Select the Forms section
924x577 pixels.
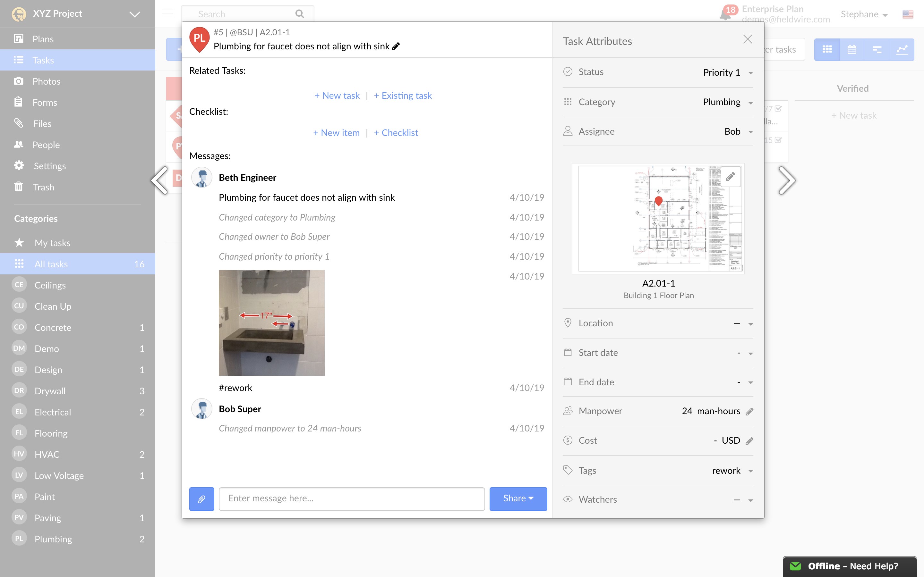45,102
